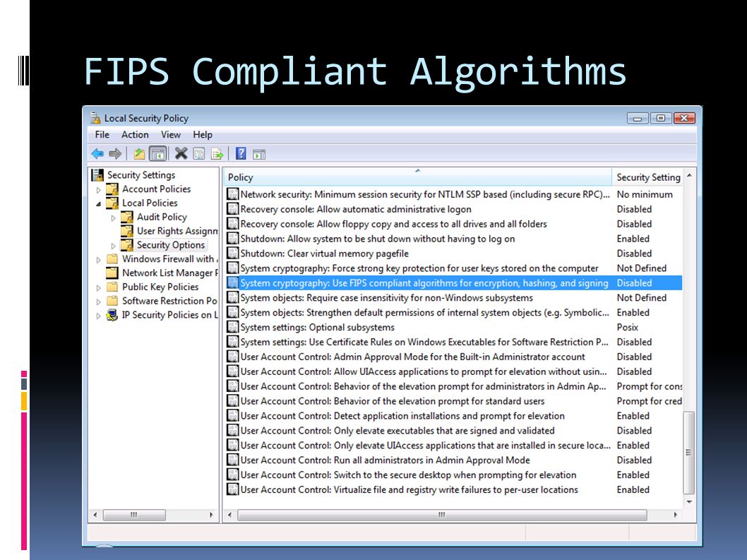Click the Up one level folder icon
This screenshot has height=560, width=747.
pyautogui.click(x=138, y=153)
